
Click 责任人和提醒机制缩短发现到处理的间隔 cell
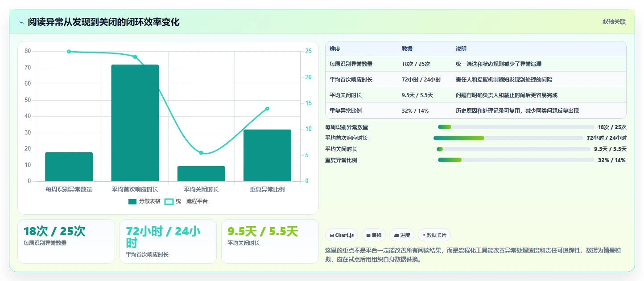504,80
